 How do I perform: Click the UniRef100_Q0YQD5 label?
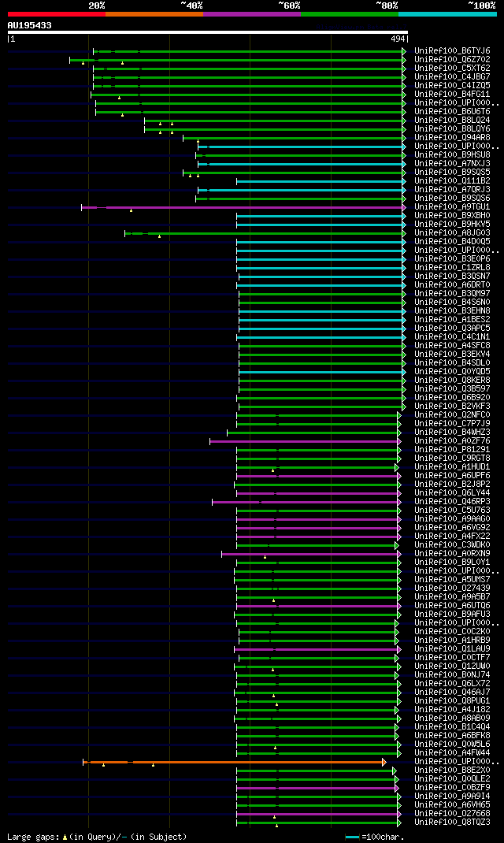coord(452,372)
